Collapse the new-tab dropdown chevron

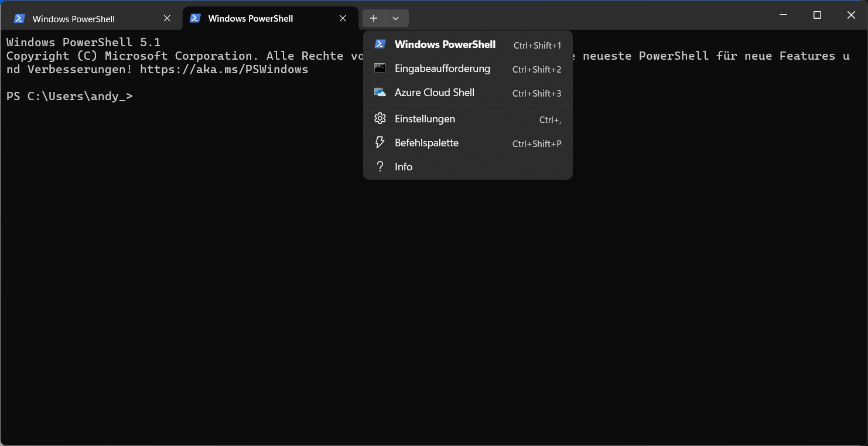point(396,18)
